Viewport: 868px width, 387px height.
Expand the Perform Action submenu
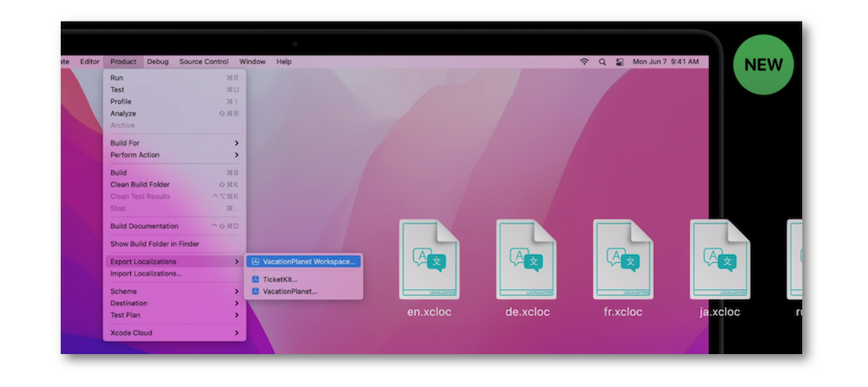click(x=174, y=155)
